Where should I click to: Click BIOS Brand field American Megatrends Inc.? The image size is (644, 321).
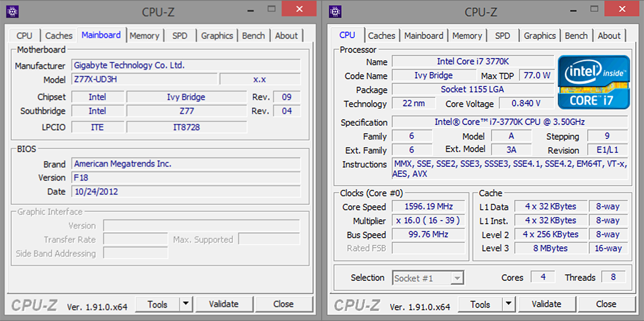point(186,164)
